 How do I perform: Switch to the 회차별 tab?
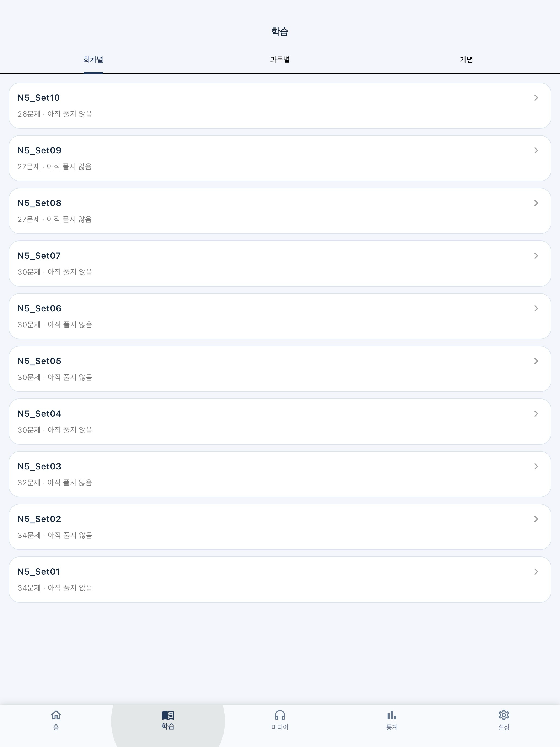pos(93,60)
